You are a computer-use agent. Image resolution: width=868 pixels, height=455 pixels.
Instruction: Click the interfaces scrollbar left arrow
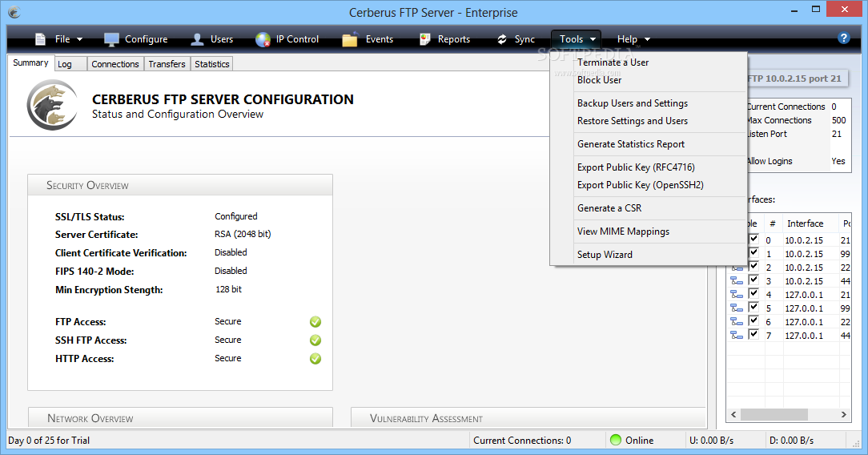pyautogui.click(x=734, y=415)
